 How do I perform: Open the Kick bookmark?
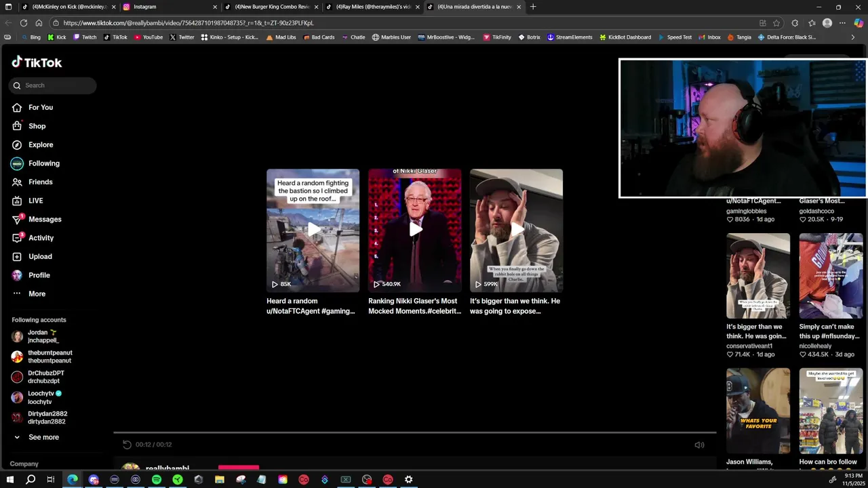[56, 37]
